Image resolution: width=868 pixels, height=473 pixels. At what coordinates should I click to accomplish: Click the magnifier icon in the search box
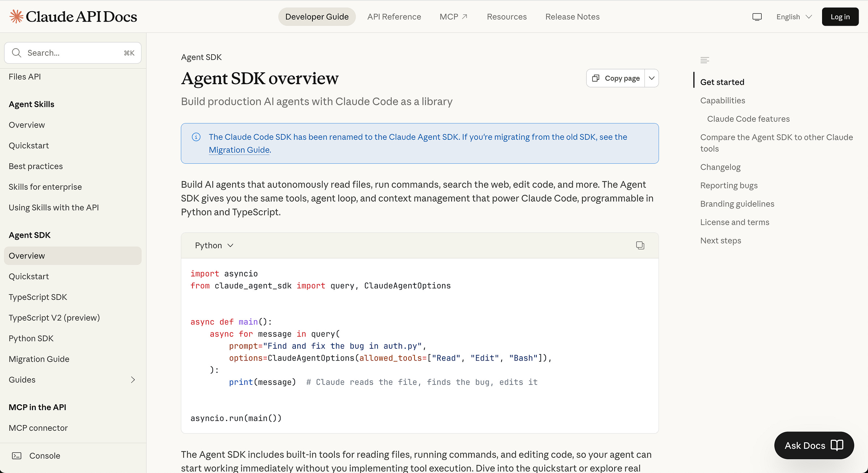tap(16, 53)
